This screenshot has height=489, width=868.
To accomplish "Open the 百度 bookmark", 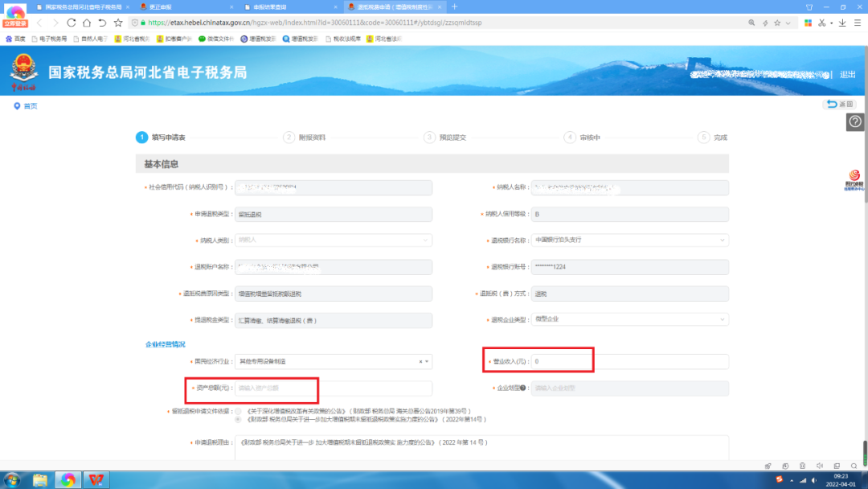I will [x=15, y=39].
